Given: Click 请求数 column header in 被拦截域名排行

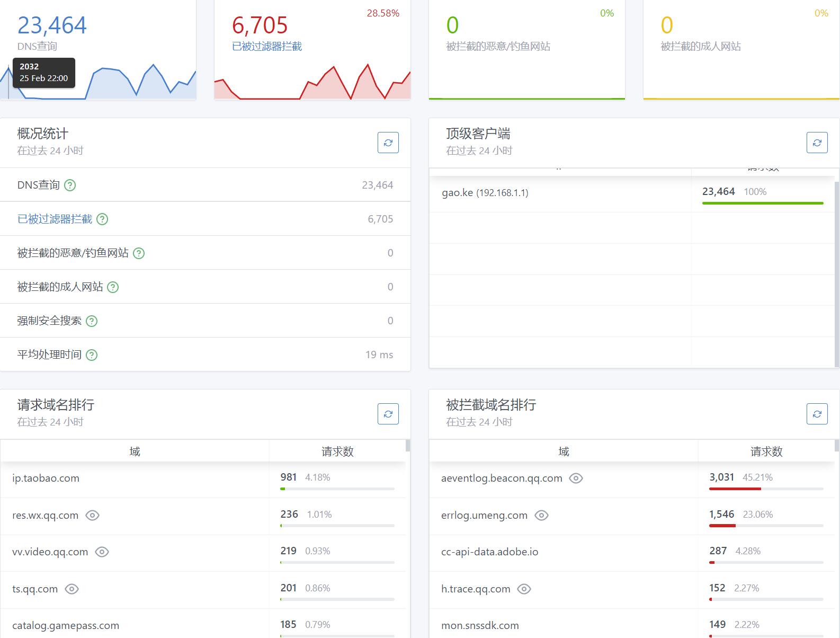Looking at the screenshot, I should [x=766, y=451].
